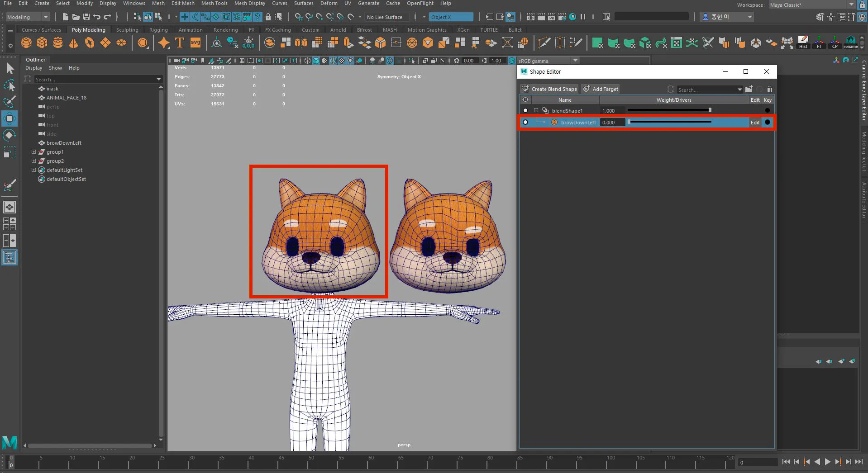Toggle visibility circle of blendShape1
Viewport: 868px width, 473px height.
[x=525, y=110]
